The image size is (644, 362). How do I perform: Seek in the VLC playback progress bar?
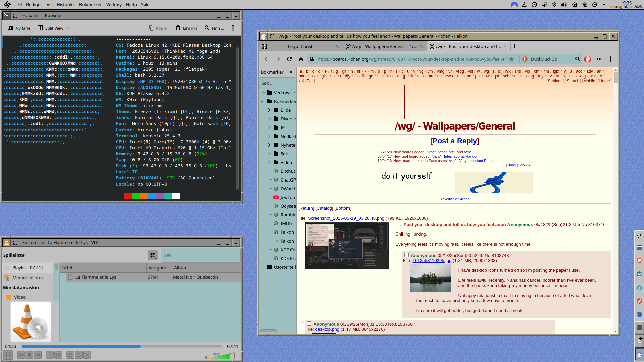point(121,346)
